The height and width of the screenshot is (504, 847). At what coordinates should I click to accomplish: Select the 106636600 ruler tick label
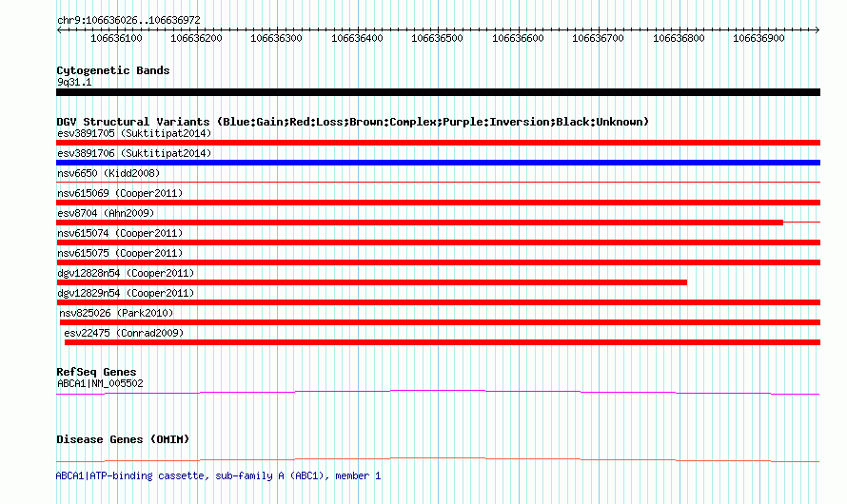[x=518, y=38]
